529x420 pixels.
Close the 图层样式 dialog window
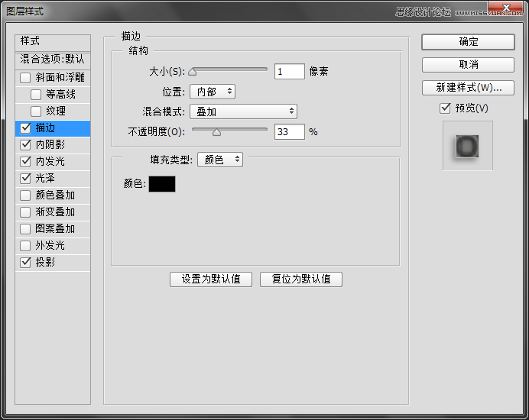click(506, 8)
